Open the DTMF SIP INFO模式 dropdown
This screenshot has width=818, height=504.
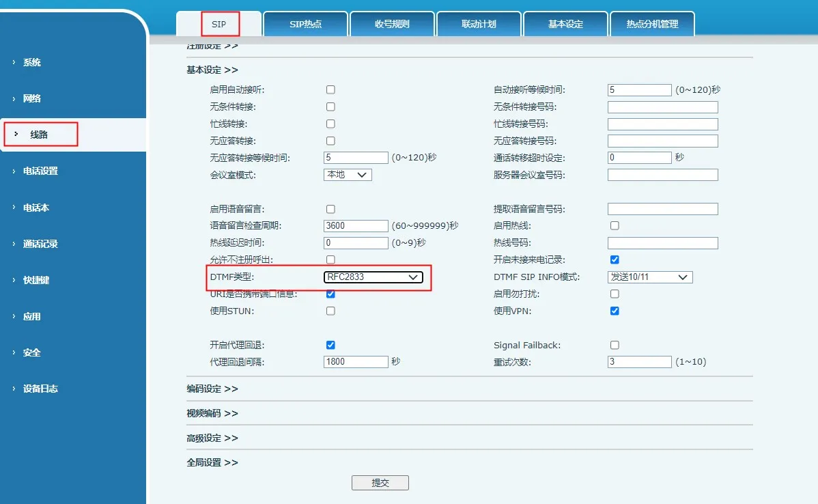(649, 277)
